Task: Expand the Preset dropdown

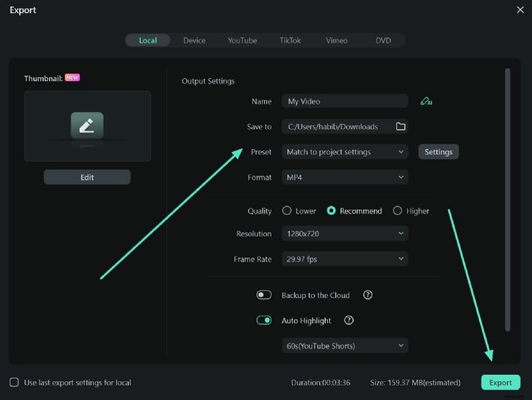Action: click(344, 152)
